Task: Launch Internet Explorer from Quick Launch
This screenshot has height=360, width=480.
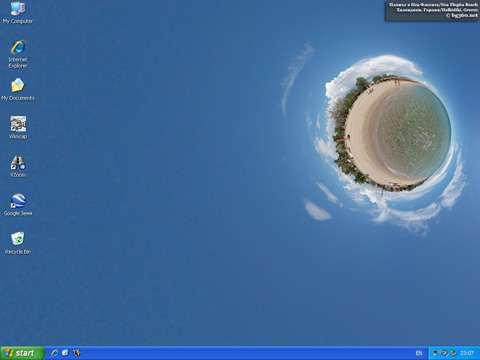Action: [54, 353]
